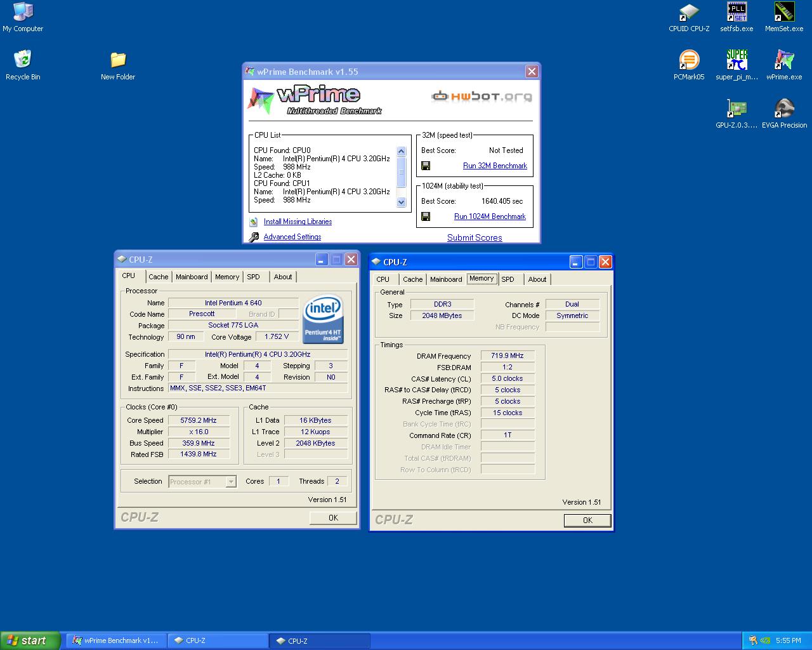Click OK in the left CPU-Z window
The width and height of the screenshot is (812, 650).
click(333, 518)
